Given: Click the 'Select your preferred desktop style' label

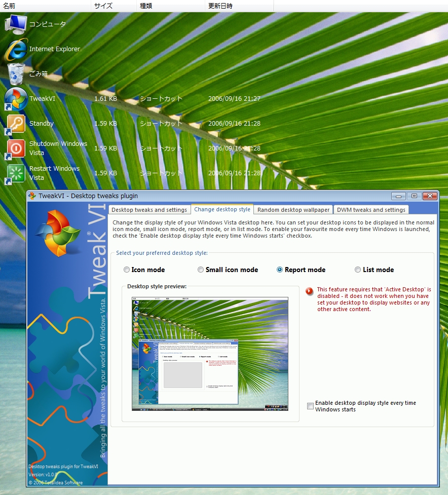Looking at the screenshot, I should [162, 253].
